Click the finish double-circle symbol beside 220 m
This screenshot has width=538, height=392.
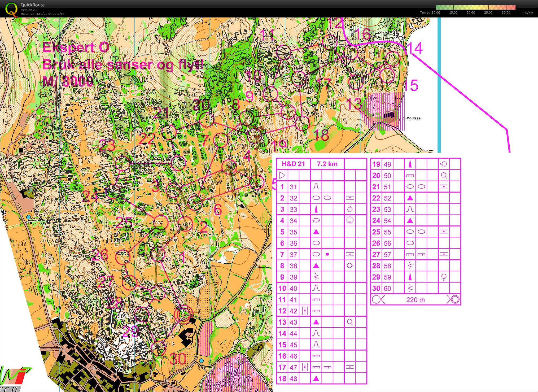coord(455,300)
